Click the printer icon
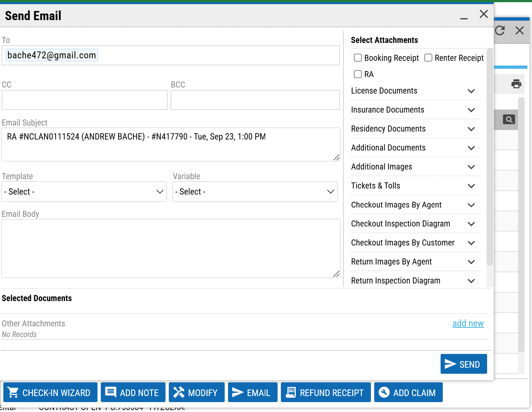Image resolution: width=532 pixels, height=412 pixels. click(516, 84)
